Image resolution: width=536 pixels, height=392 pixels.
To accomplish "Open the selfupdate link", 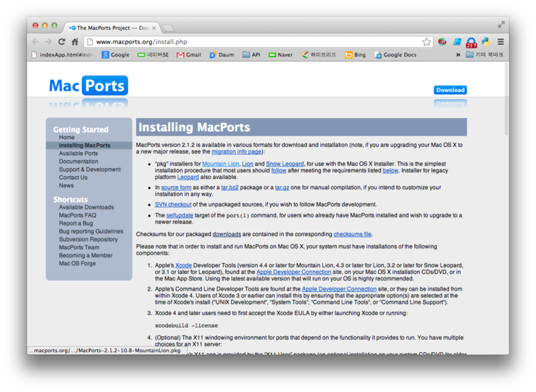I will [x=180, y=215].
